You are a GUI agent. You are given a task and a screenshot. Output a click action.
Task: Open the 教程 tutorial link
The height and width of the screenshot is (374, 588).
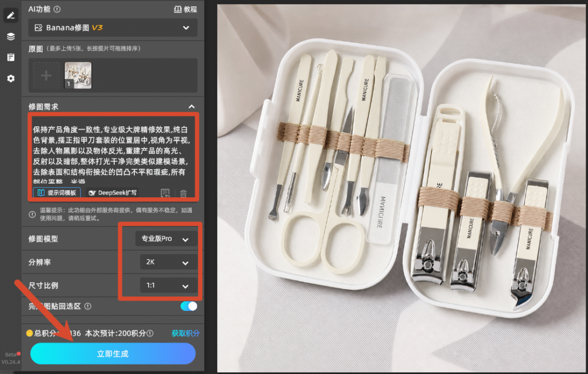(185, 9)
